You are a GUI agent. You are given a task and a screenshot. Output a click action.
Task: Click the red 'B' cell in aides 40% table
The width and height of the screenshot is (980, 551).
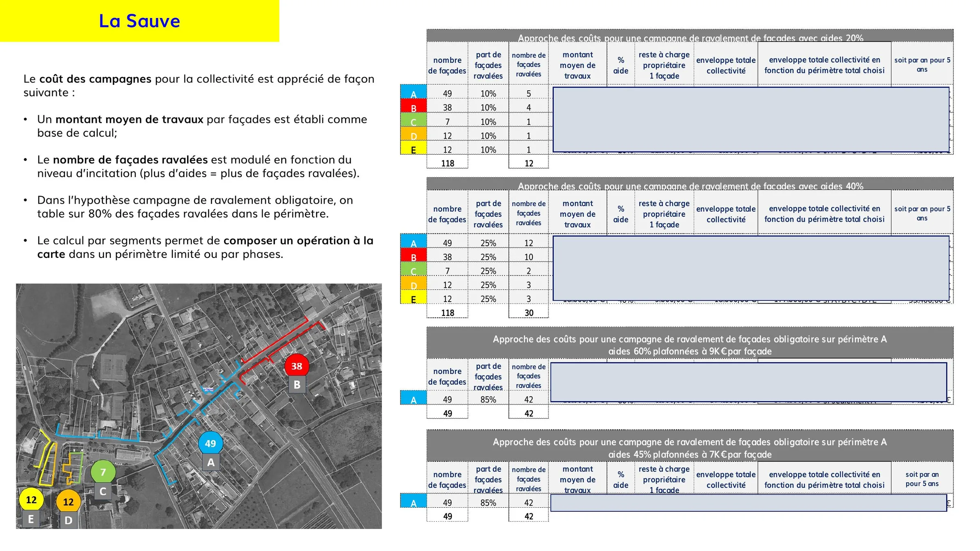coord(413,255)
